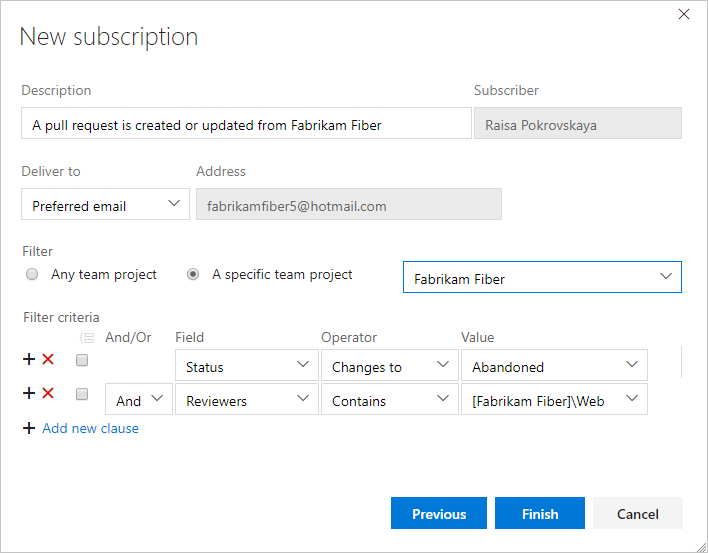This screenshot has height=553, width=708.
Task: Select A specific team project option
Action: click(x=193, y=274)
